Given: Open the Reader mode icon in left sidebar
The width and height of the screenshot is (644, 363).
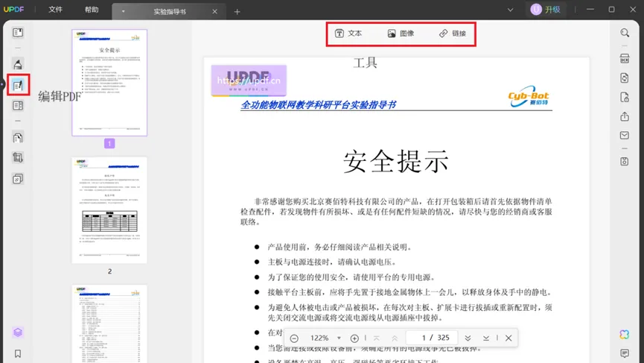Looking at the screenshot, I should pyautogui.click(x=18, y=33).
